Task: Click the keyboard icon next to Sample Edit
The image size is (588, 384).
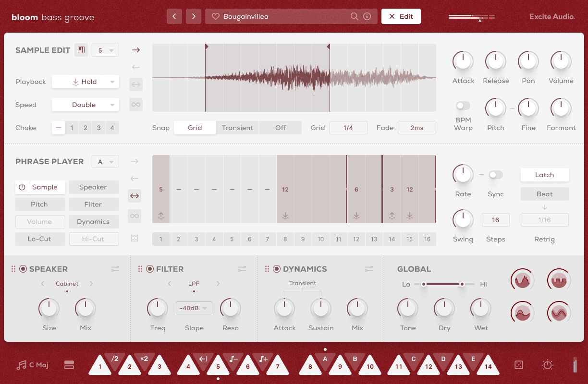Action: [x=81, y=49]
